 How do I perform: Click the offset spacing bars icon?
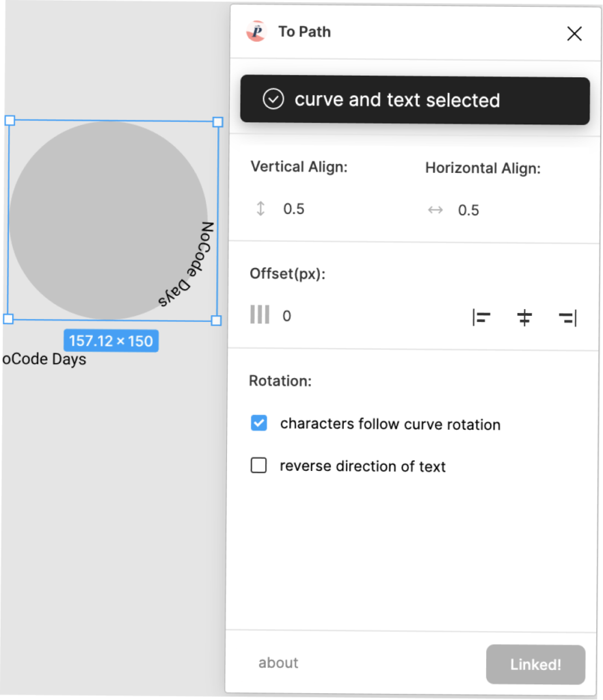(x=259, y=314)
